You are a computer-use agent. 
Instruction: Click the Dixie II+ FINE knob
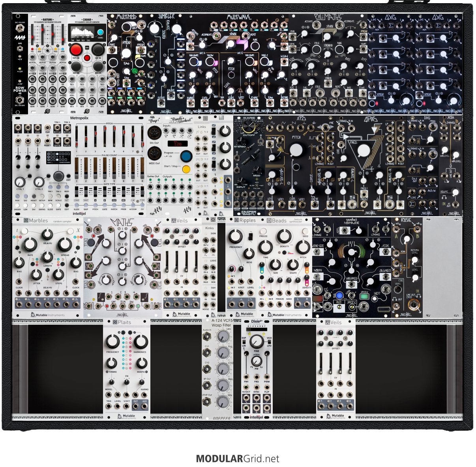coord(257,342)
